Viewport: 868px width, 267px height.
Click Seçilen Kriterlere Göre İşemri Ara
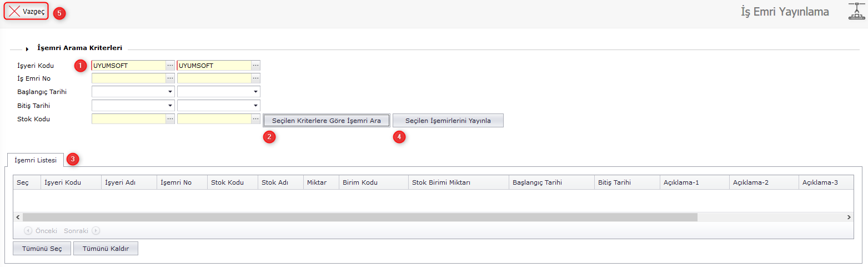point(326,121)
